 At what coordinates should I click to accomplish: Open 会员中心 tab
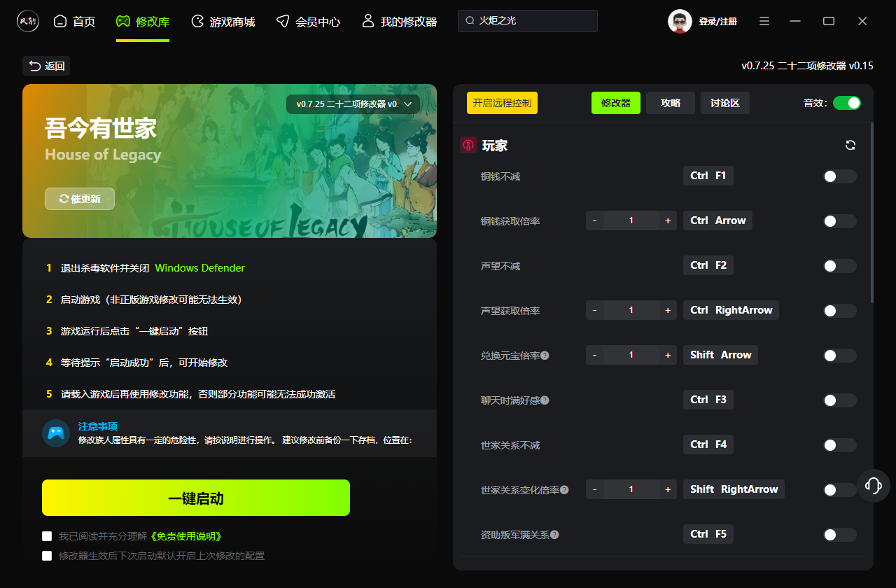[309, 22]
